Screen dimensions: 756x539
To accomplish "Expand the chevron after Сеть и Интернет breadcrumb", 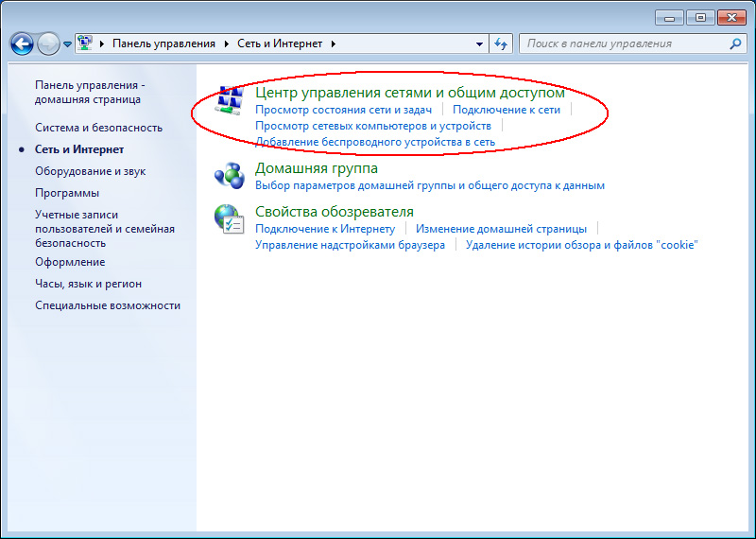I will [334, 43].
